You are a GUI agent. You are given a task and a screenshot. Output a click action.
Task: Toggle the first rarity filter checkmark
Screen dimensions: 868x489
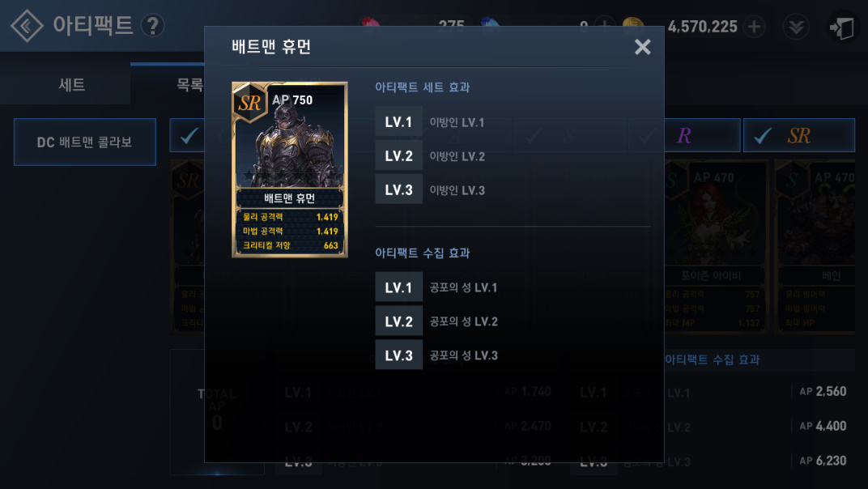(x=187, y=135)
